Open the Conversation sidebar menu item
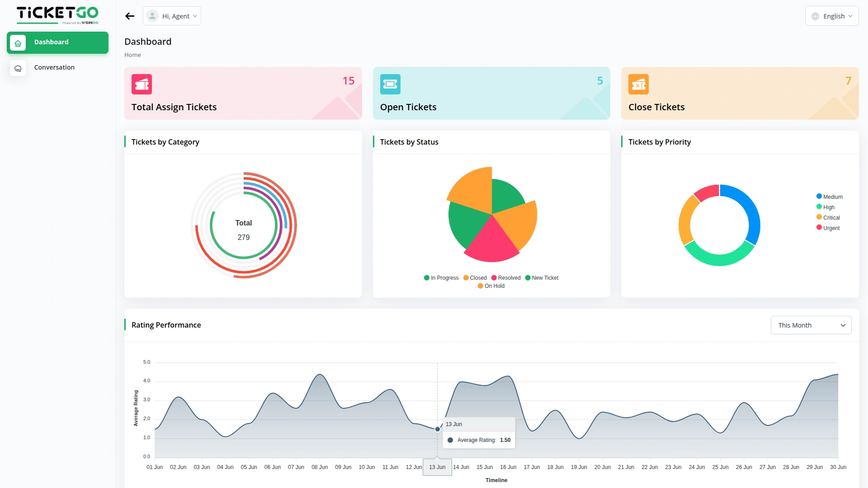The height and width of the screenshot is (488, 868). (54, 67)
